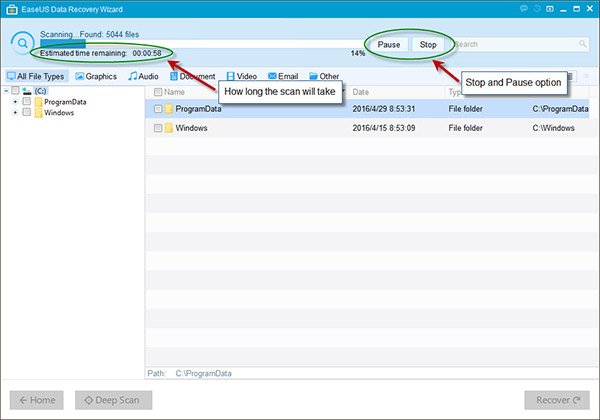Pause the running scan
Screen dimensions: 600x420
[x=388, y=45]
